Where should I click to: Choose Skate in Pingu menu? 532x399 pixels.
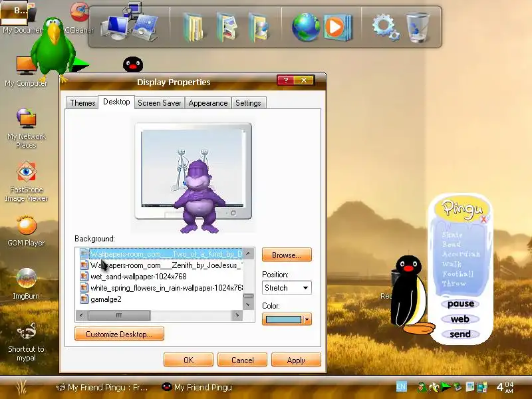452,235
